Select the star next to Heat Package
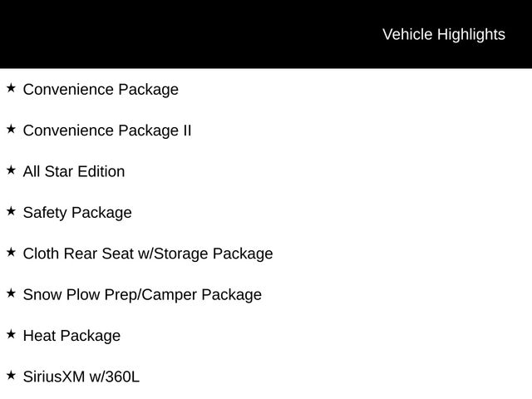The image size is (532, 399). (10, 334)
